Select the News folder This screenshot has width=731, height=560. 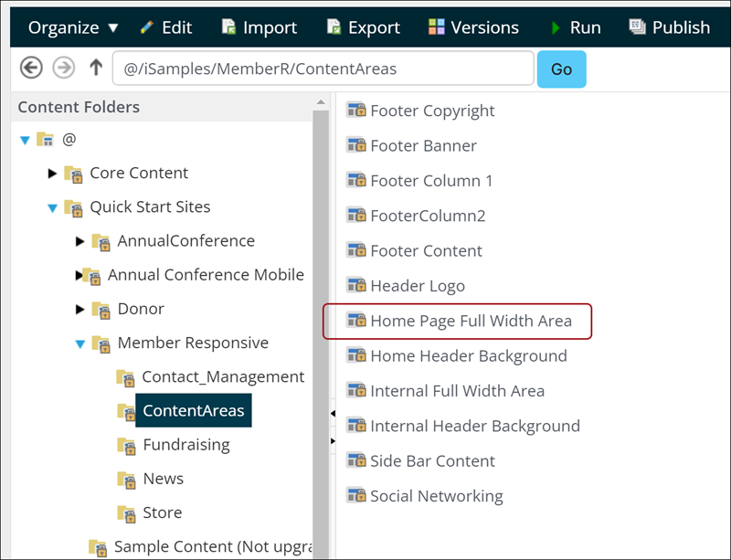pyautogui.click(x=164, y=479)
